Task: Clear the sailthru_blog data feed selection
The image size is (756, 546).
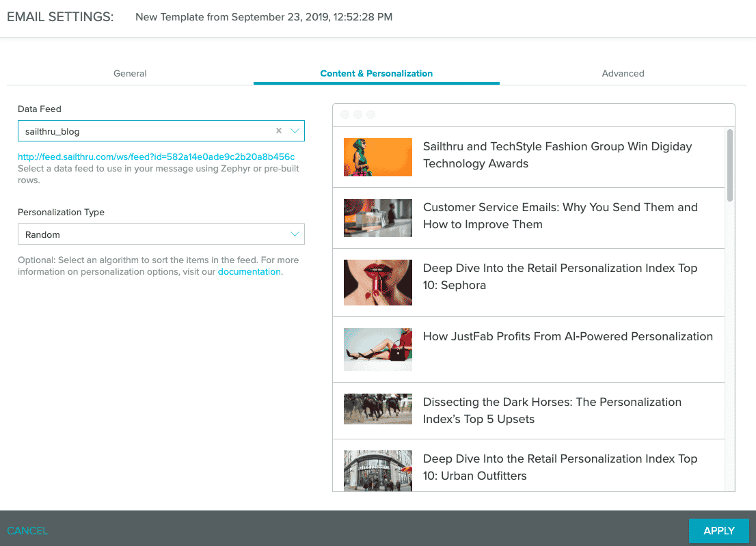Action: (279, 131)
